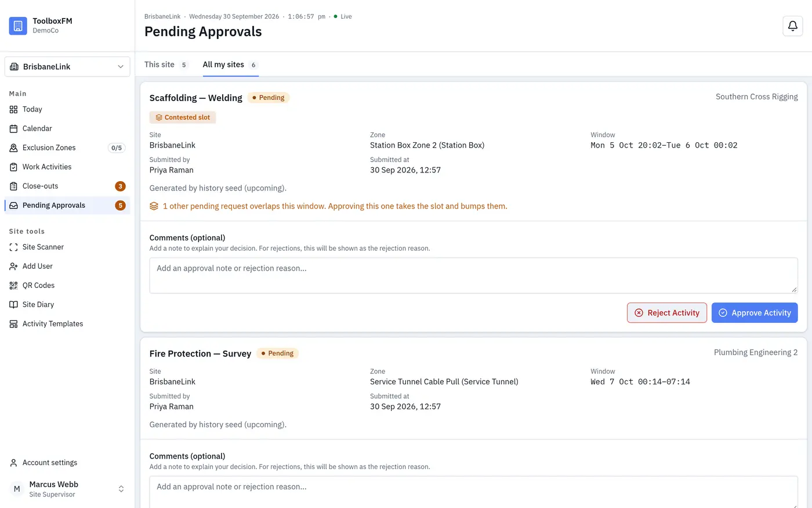The height and width of the screenshot is (508, 812).
Task: Click the Pending status badge on Fire Protection
Action: (277, 354)
